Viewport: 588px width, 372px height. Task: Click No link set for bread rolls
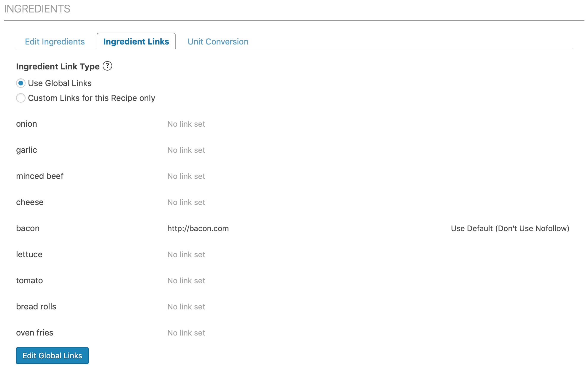click(186, 307)
